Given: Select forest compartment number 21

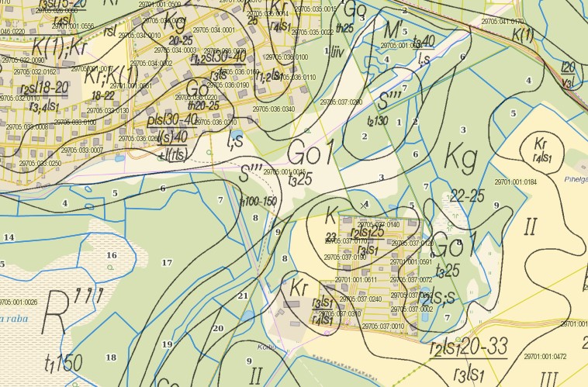Looking at the screenshot, I should pos(243,295).
